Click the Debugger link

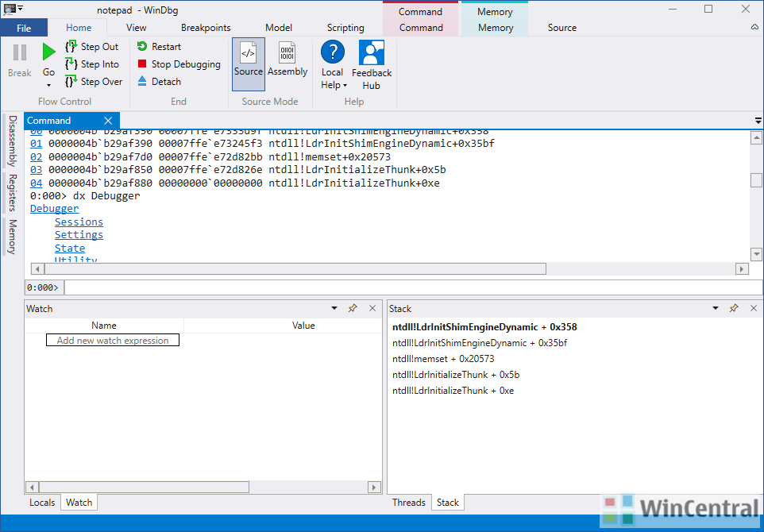[54, 209]
